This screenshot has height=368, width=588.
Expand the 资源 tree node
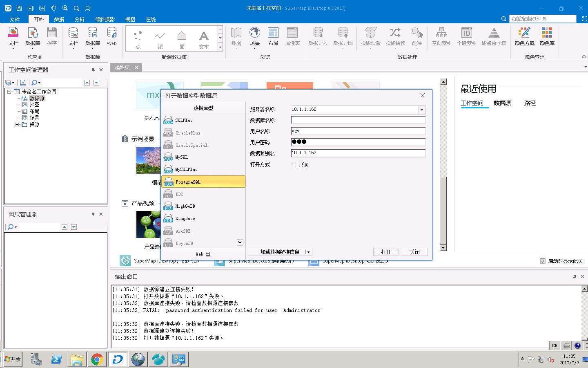(x=17, y=124)
